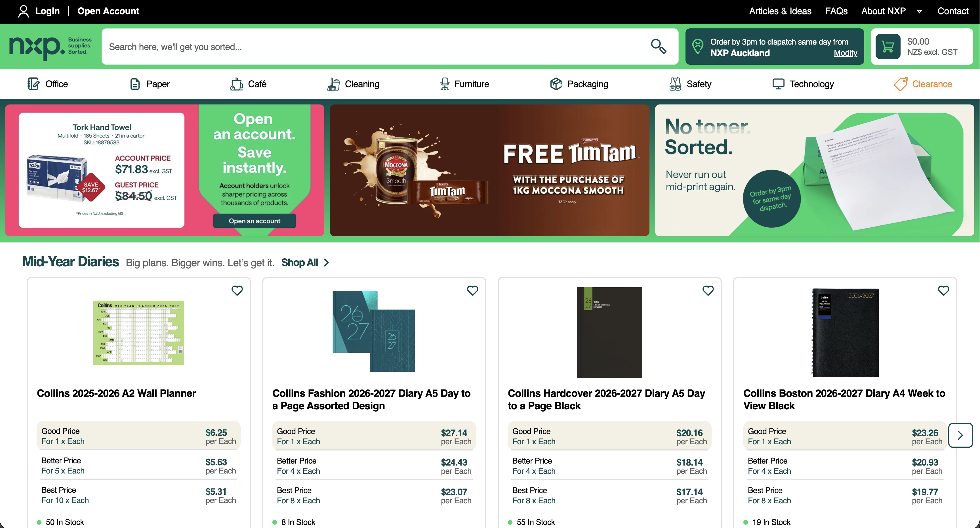Open the Contact page
Viewport: 980px width, 528px height.
pyautogui.click(x=952, y=11)
